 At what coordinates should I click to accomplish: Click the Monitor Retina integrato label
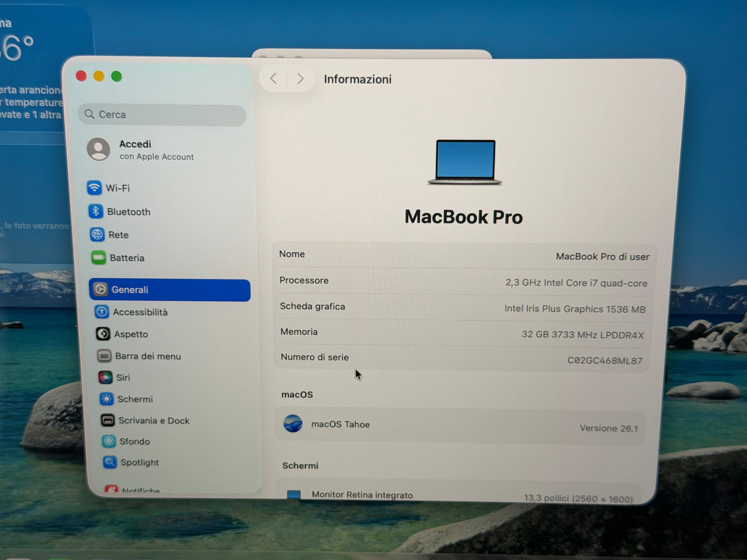point(362,495)
